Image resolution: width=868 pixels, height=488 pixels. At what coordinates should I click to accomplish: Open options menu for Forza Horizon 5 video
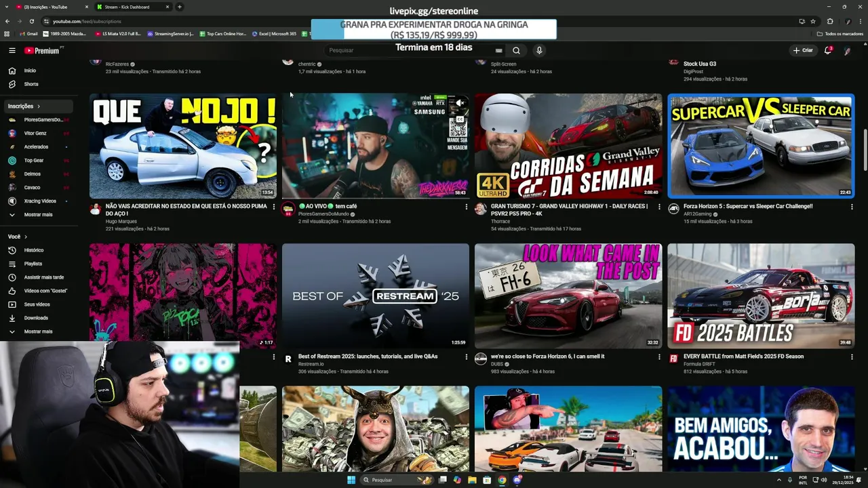tap(852, 207)
